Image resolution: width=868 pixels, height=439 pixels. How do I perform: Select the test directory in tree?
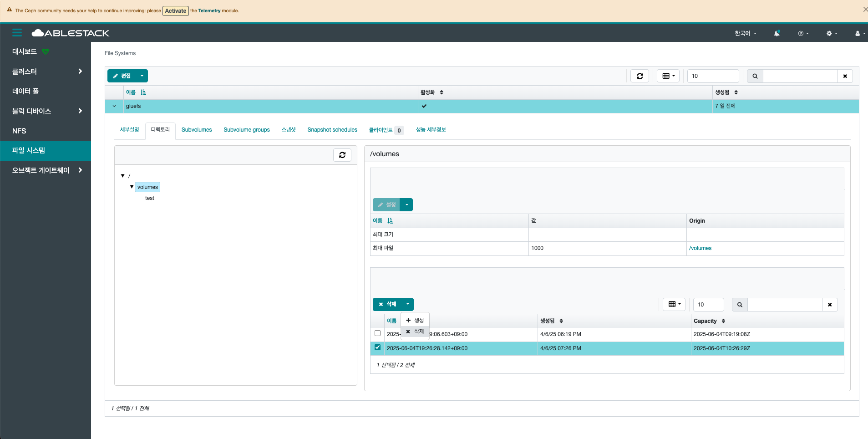tap(150, 198)
